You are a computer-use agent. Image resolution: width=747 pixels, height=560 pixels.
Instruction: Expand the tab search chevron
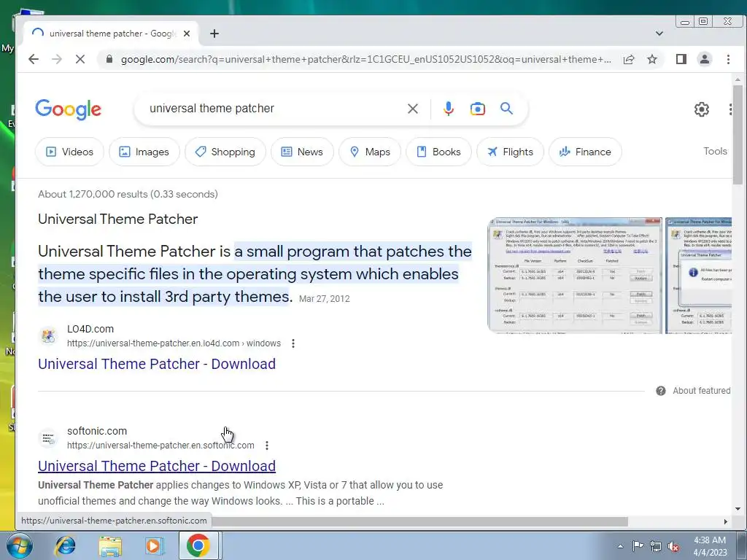659,34
